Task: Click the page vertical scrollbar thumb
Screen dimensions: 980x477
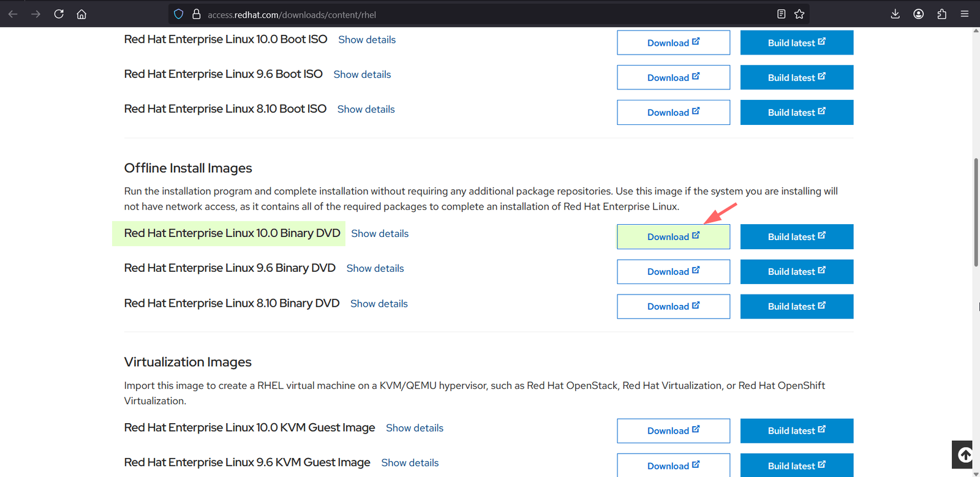Action: 976,212
